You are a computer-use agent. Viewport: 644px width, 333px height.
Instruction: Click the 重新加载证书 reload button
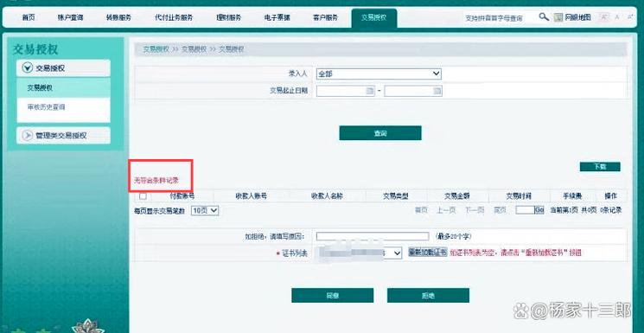tap(427, 253)
